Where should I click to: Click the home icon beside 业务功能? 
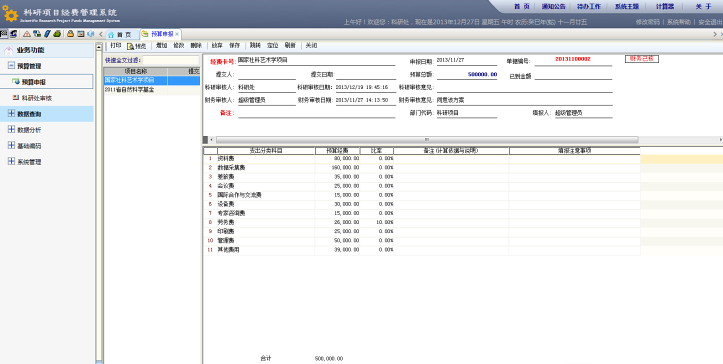point(8,50)
